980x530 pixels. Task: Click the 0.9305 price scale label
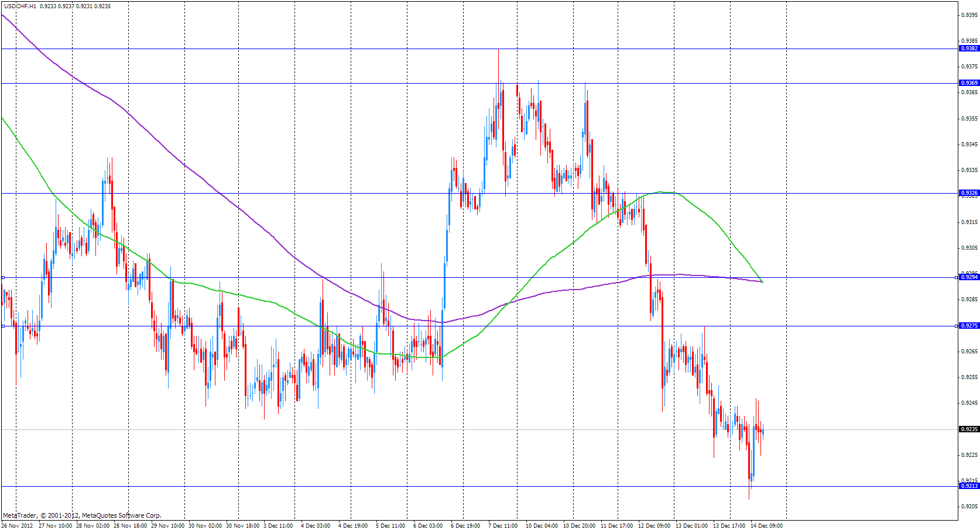969,248
